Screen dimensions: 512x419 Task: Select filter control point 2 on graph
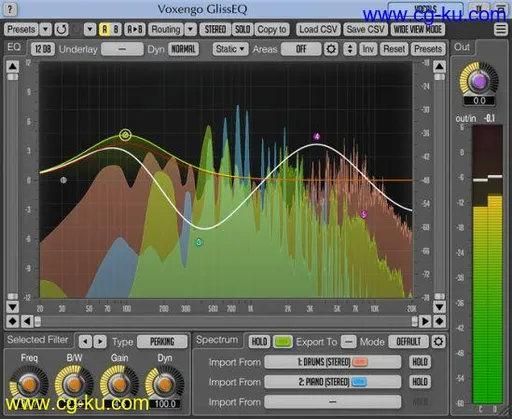click(125, 135)
